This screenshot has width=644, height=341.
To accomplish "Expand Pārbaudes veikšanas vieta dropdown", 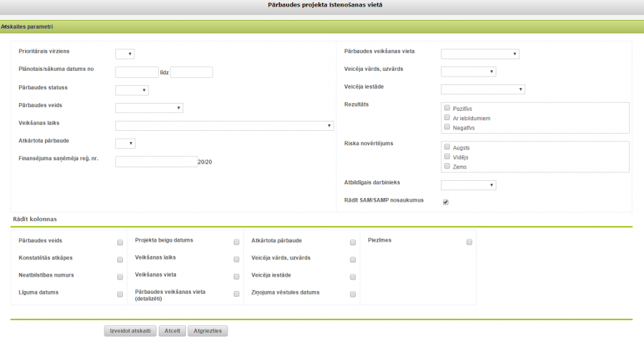I will coord(479,54).
